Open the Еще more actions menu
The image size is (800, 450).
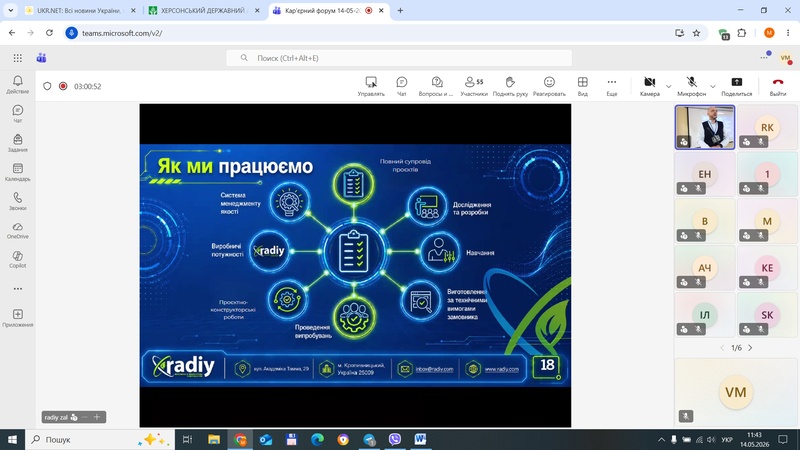[x=612, y=86]
